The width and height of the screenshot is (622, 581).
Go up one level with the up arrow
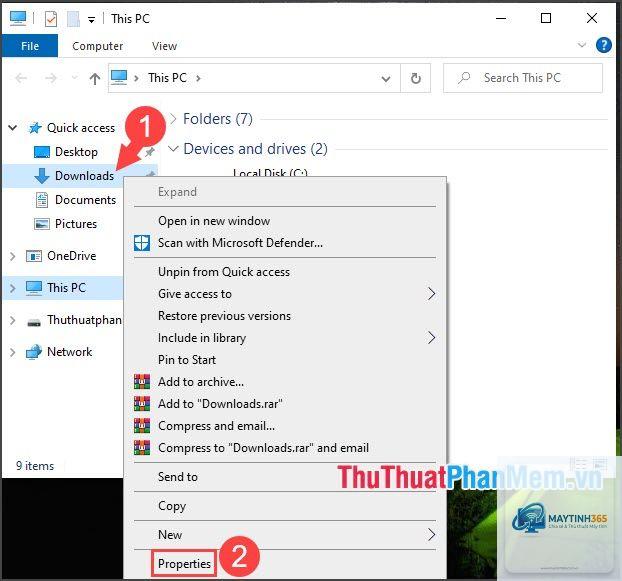(x=94, y=79)
